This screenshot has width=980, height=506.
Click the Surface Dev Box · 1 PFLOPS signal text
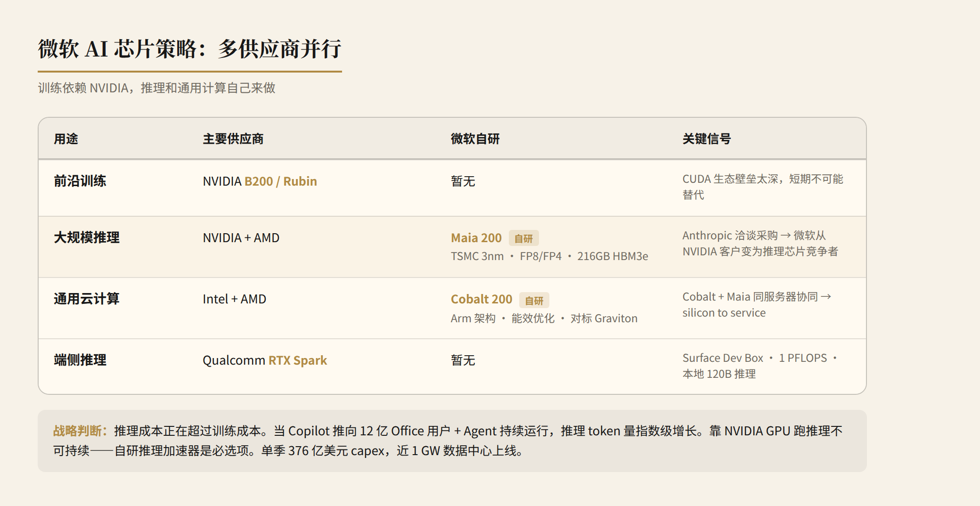(760, 366)
